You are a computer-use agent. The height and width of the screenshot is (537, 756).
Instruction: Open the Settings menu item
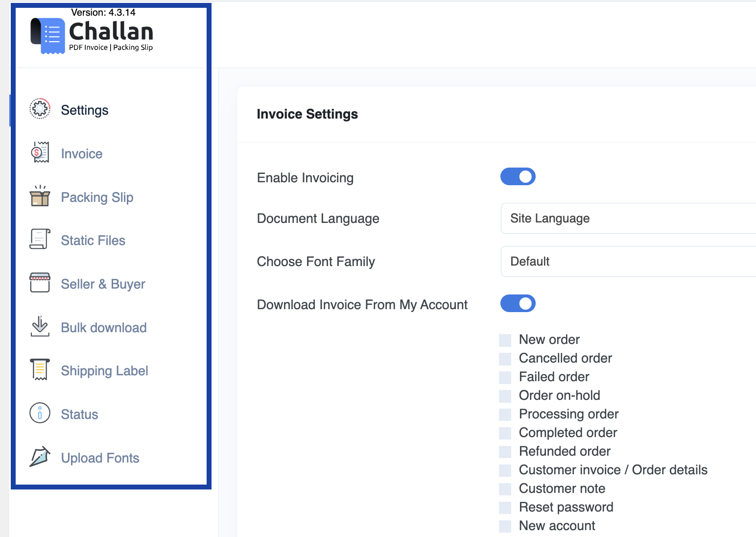coord(85,110)
